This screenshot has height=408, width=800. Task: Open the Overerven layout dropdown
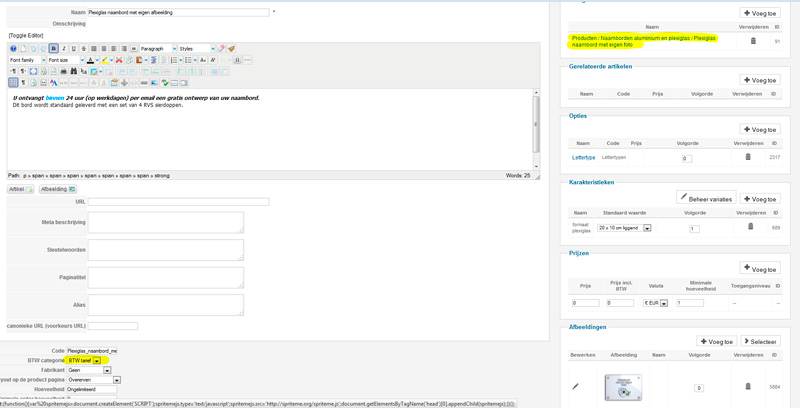click(x=94, y=380)
